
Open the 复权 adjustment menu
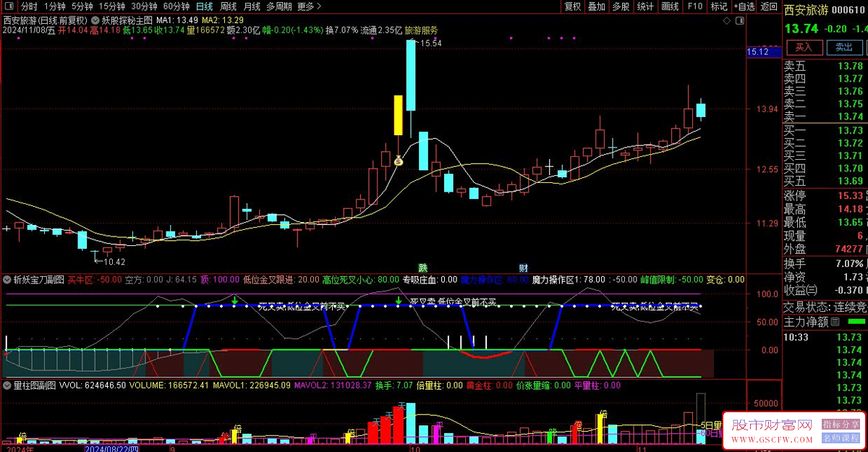tap(573, 7)
